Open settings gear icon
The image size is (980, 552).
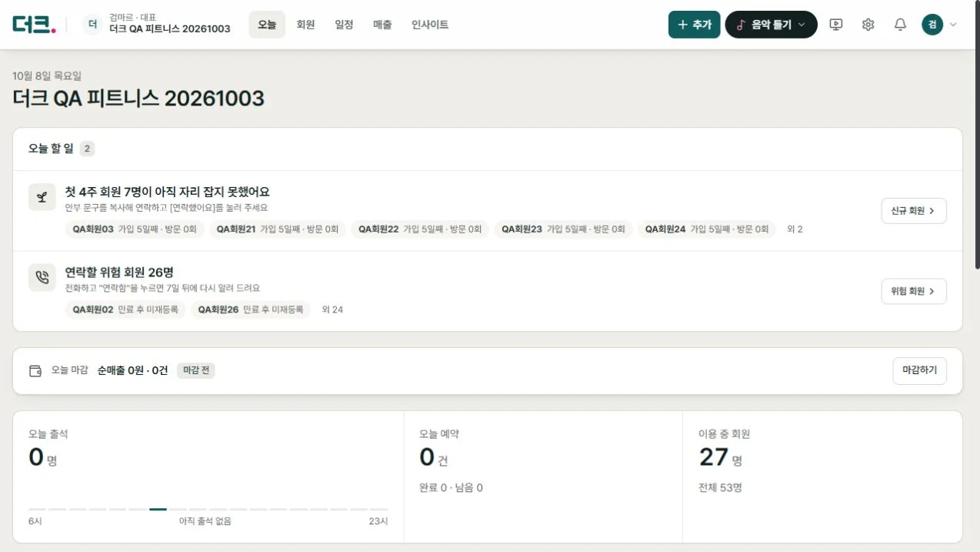pos(868,25)
